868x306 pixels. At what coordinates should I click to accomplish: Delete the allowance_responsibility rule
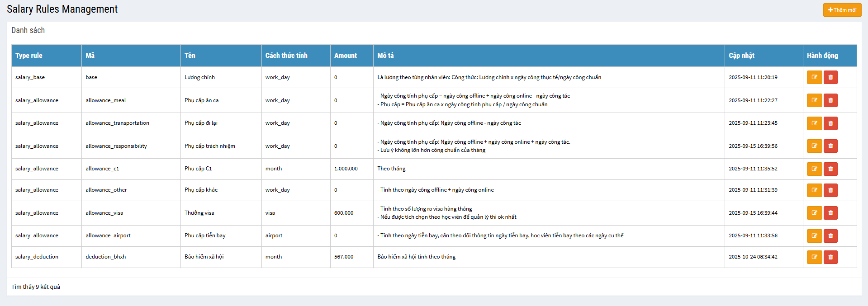click(x=830, y=146)
